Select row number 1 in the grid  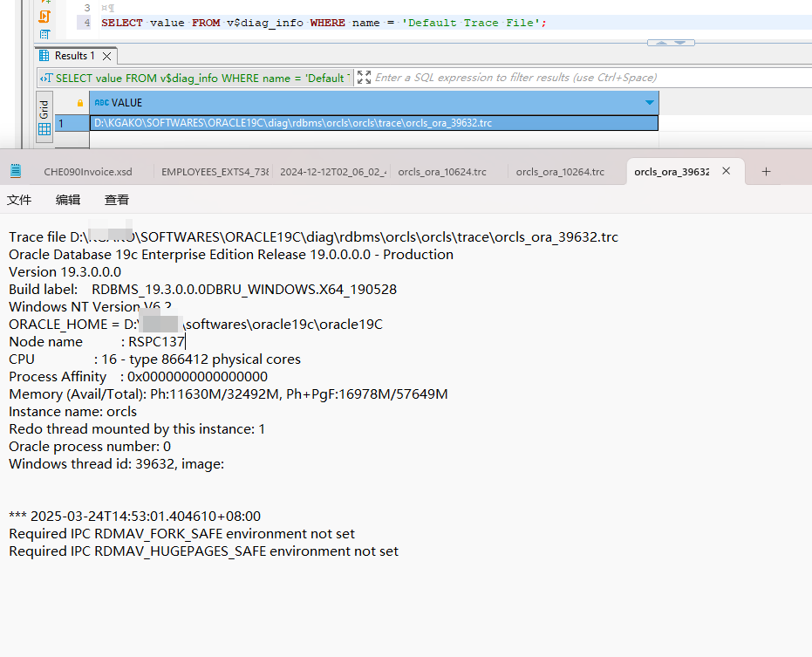(72, 123)
